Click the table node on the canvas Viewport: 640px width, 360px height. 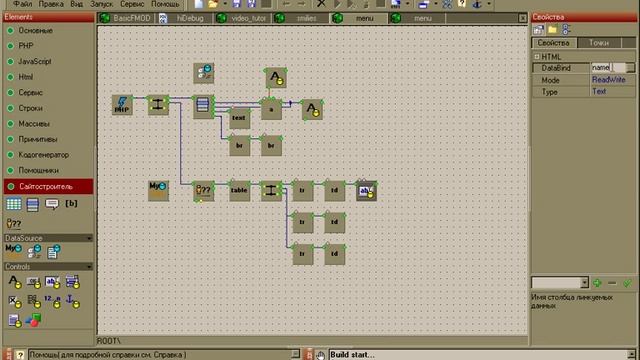click(239, 191)
